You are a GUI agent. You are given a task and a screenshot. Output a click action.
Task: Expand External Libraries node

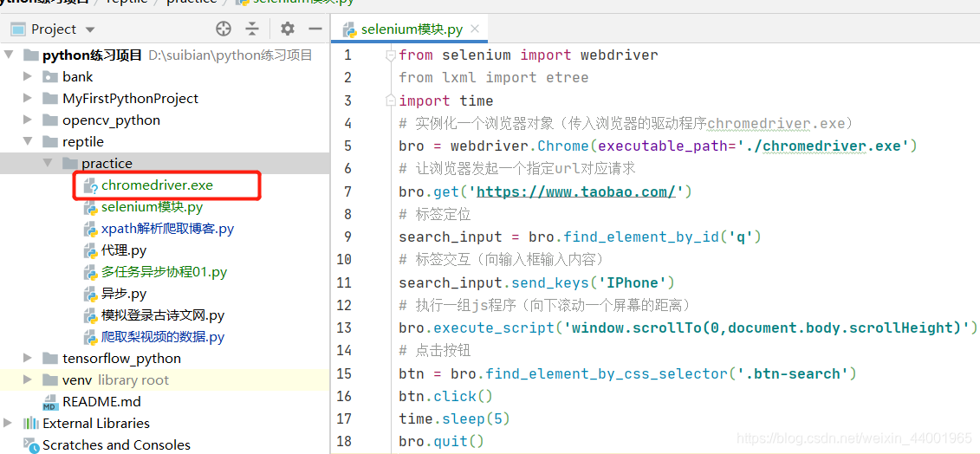(8, 424)
